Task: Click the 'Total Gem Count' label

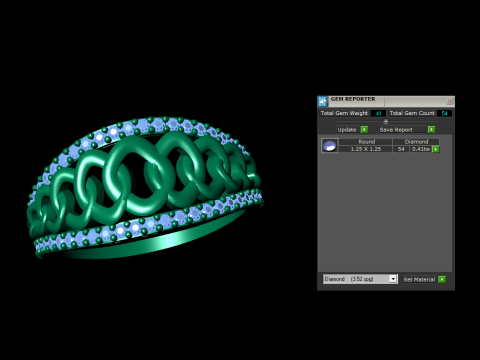Action: [412, 113]
